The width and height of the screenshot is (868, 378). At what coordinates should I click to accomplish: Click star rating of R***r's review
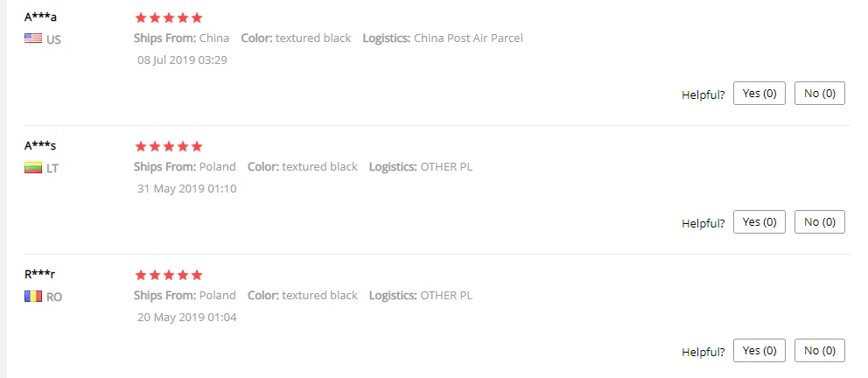[x=169, y=275]
